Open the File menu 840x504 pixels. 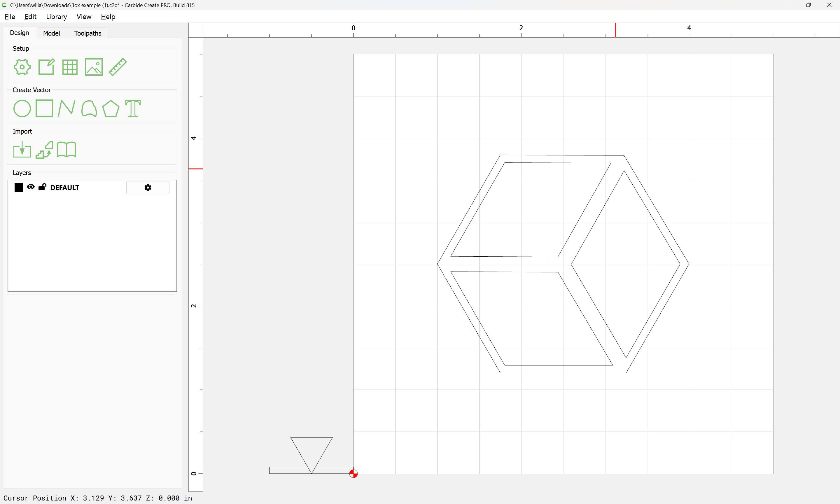point(10,17)
